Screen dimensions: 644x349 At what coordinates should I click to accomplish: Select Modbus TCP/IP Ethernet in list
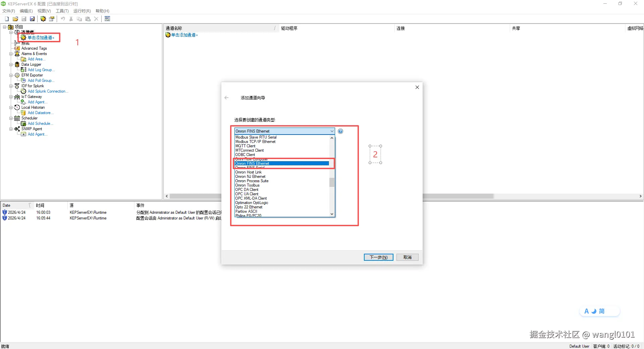click(x=282, y=142)
